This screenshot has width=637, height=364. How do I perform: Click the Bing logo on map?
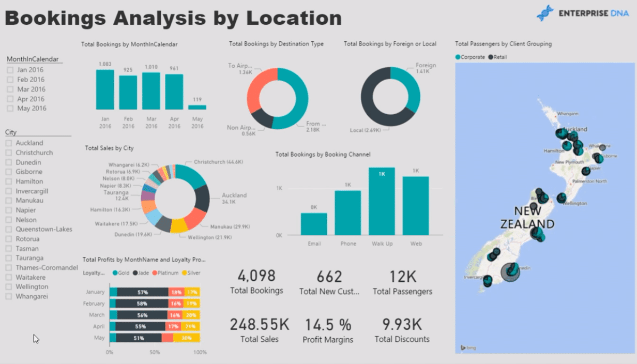[x=468, y=348]
